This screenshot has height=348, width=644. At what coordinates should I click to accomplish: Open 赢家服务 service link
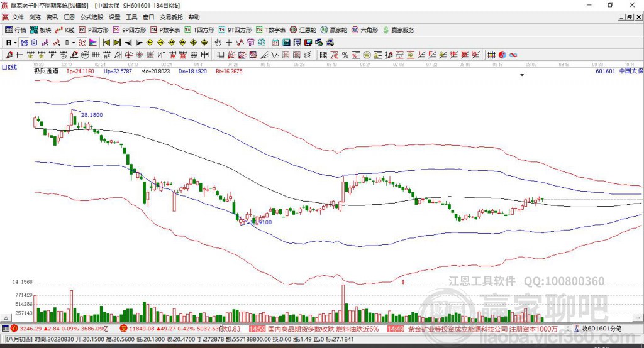(398, 30)
